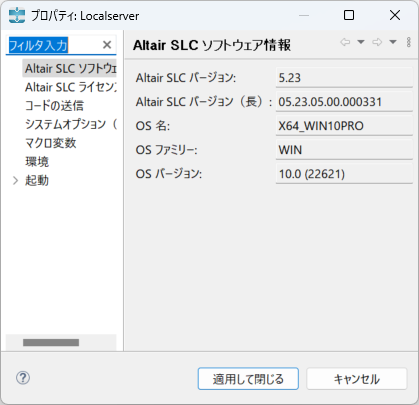Viewport: 419px width, 405px height.
Task: Click the OS バージョン value 10.0 (22621)
Action: (x=344, y=174)
